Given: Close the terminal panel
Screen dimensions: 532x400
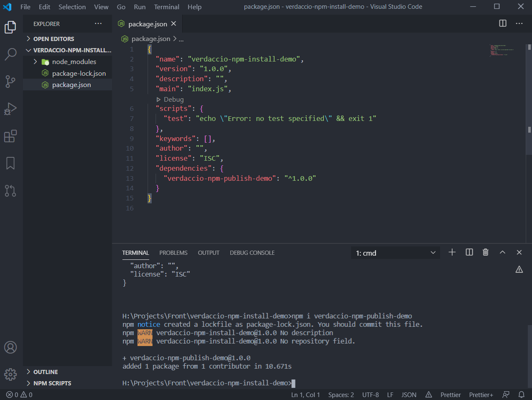Looking at the screenshot, I should point(519,252).
